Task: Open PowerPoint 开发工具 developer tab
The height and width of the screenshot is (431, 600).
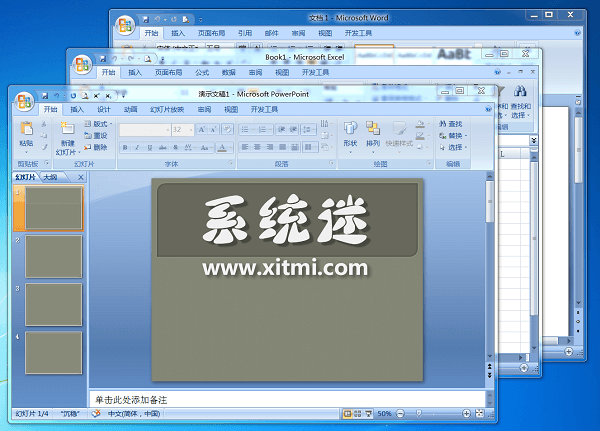Action: (264, 109)
